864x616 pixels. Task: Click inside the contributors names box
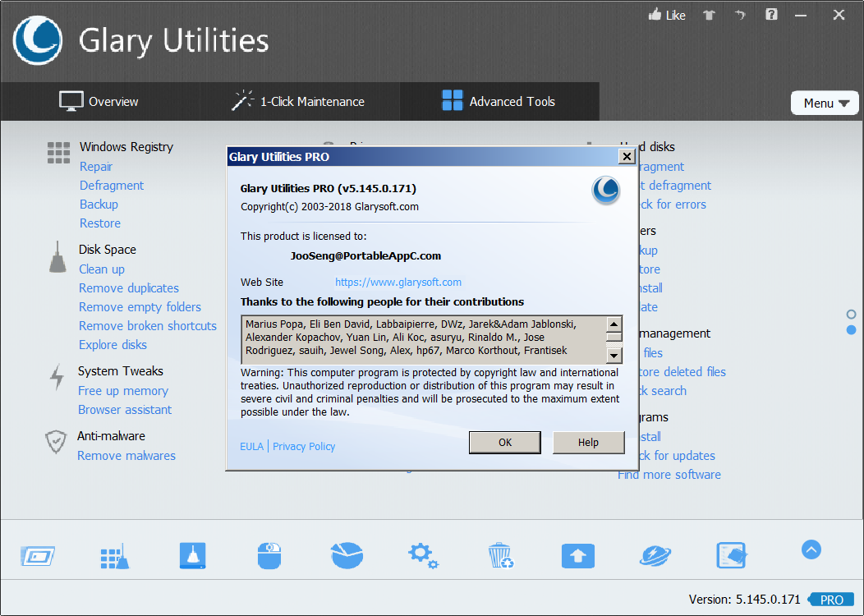[x=424, y=338]
